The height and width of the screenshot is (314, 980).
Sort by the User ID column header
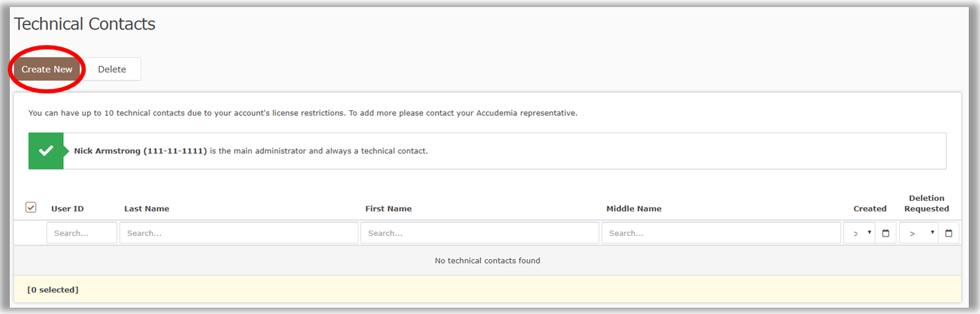67,209
